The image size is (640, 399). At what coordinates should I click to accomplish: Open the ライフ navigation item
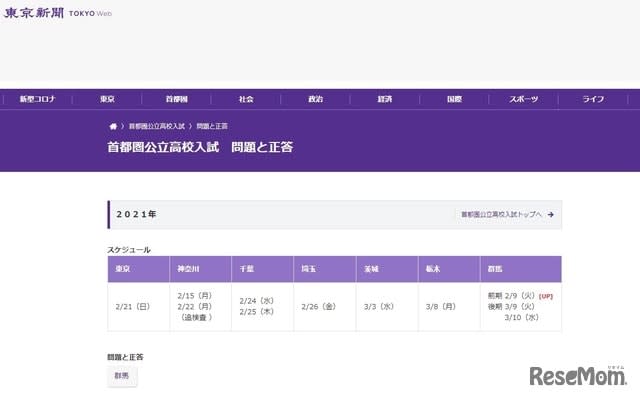593,99
